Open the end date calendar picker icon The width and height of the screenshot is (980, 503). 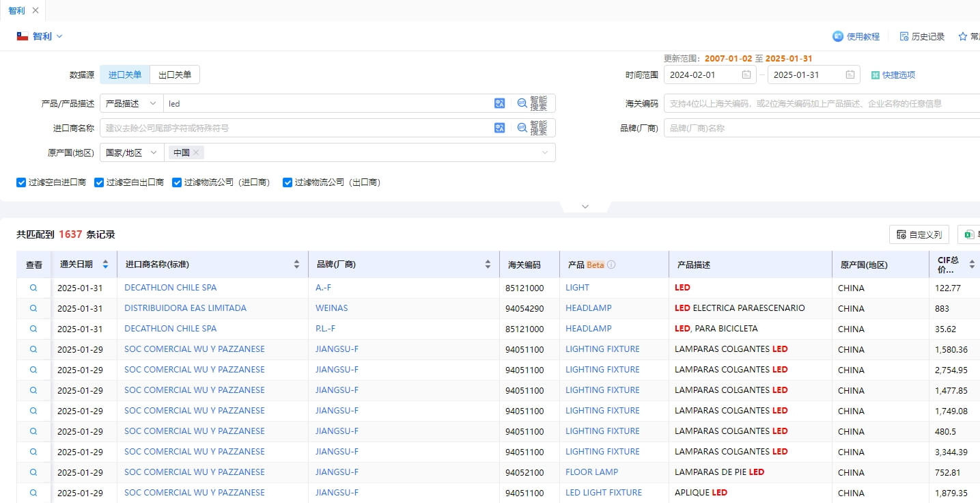850,74
